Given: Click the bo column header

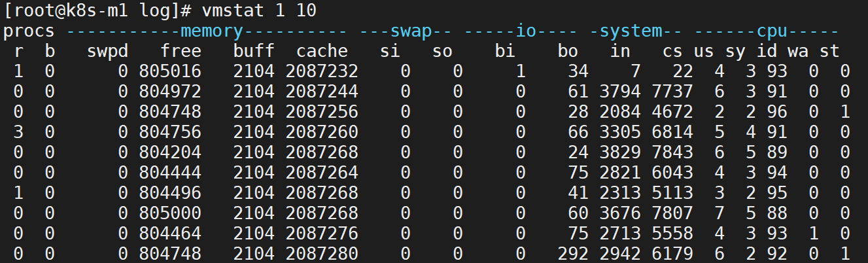Looking at the screenshot, I should [x=568, y=51].
